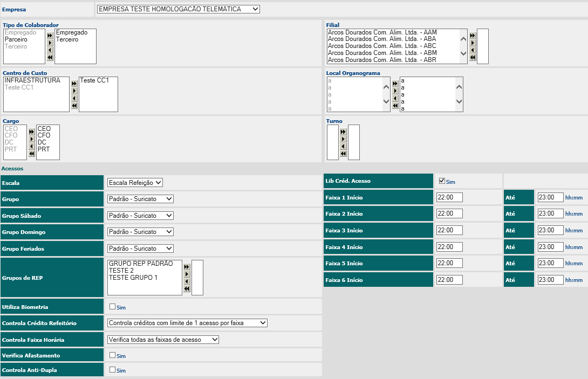Click single move-right arrow in Cargo

point(32,139)
